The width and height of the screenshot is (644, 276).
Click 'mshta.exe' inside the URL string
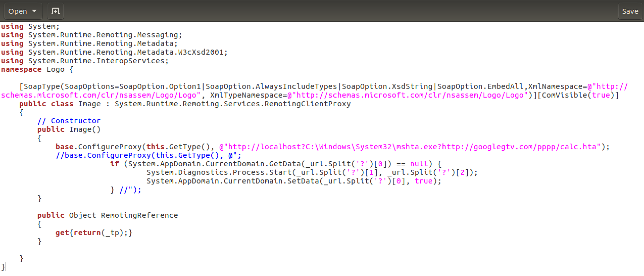point(417,147)
